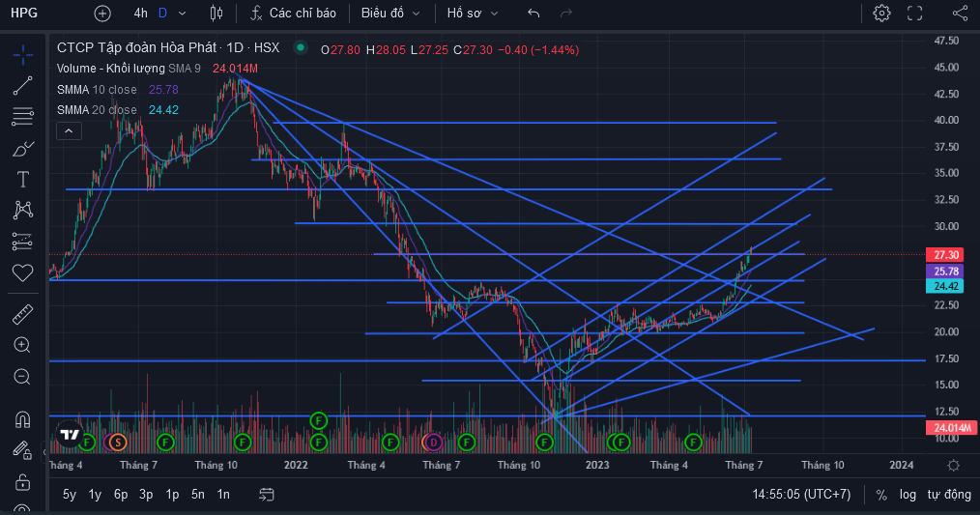Click the SMMA 10 close legend
This screenshot has width=980, height=515.
click(97, 90)
